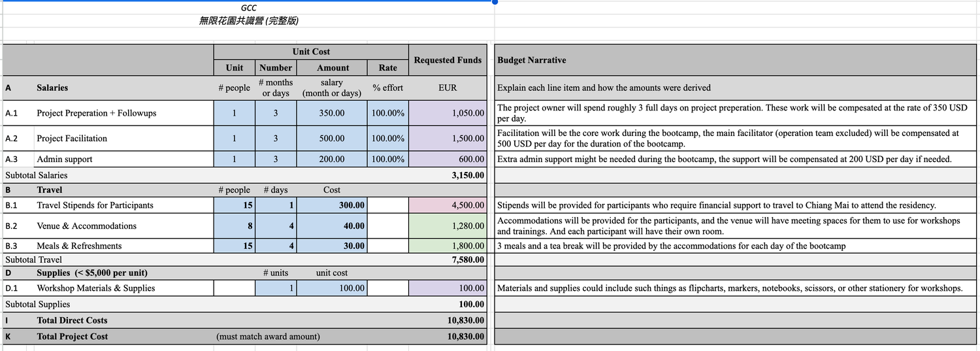The width and height of the screenshot is (980, 351).
Task: Select the Requested Funds header cell
Action: [x=448, y=60]
